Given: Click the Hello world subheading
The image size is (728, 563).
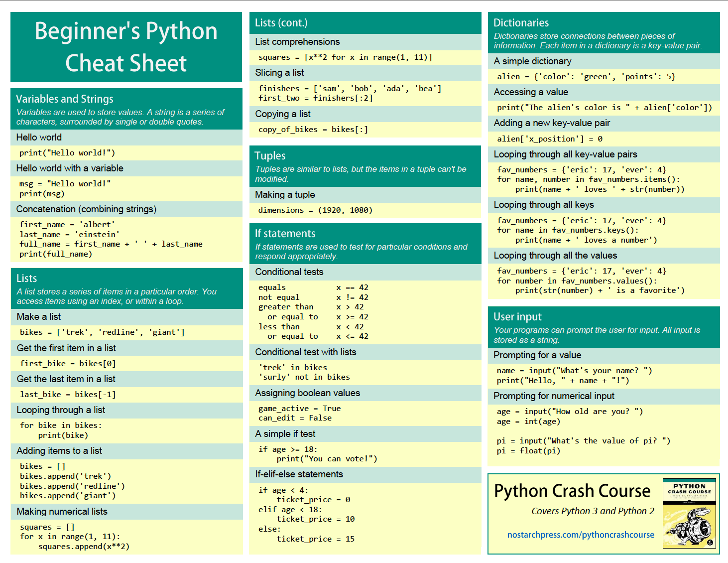Looking at the screenshot, I should click(39, 137).
